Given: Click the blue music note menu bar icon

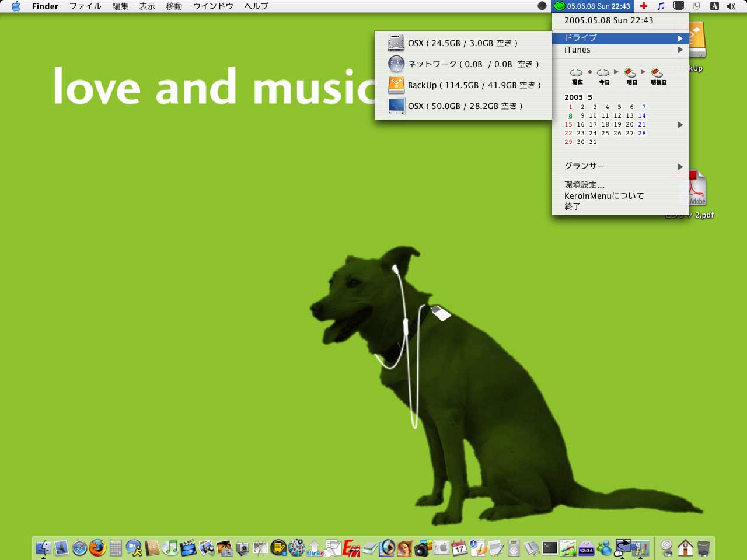Looking at the screenshot, I should click(x=661, y=6).
